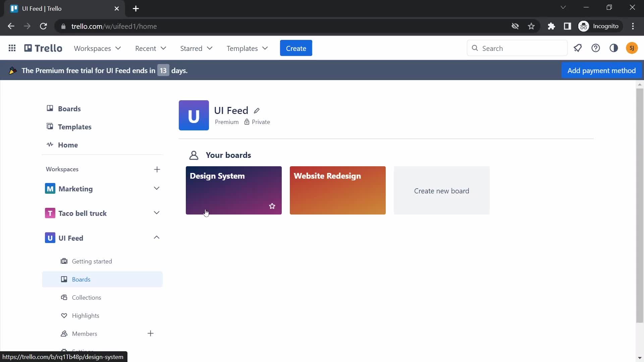The height and width of the screenshot is (362, 644).
Task: Expand the Taco bell truck workspace
Action: 157,213
